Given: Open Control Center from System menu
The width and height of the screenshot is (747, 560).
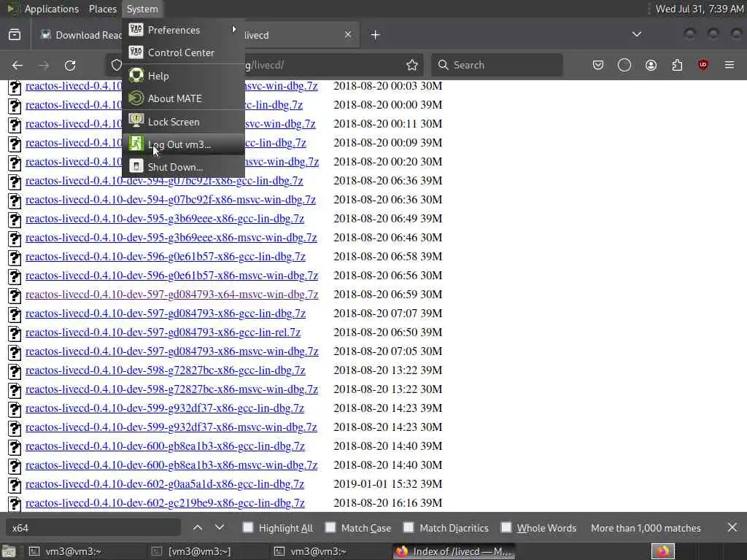Looking at the screenshot, I should [183, 52].
